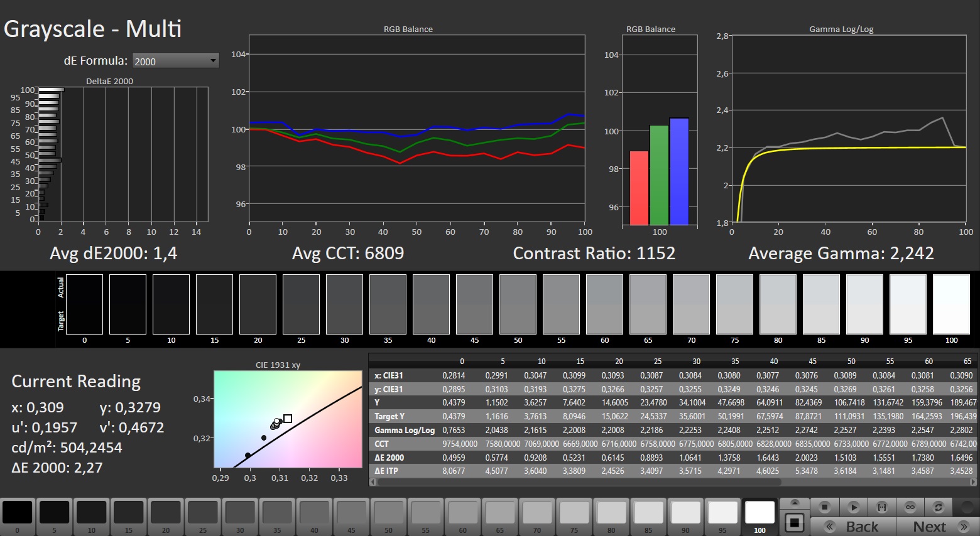Screen dimensions: 980x536
Task: Pick the 75 percent gray level button
Action: pos(574,513)
